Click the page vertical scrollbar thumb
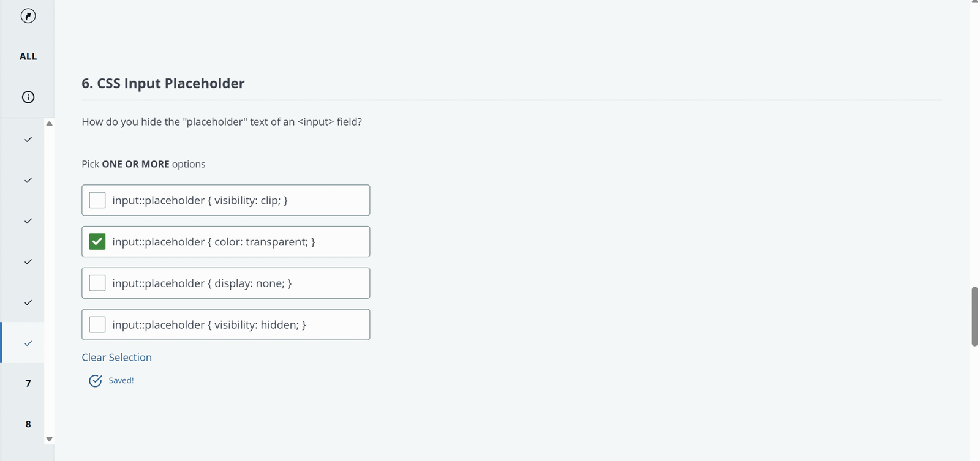Screen dimensions: 980x461 coord(974,316)
